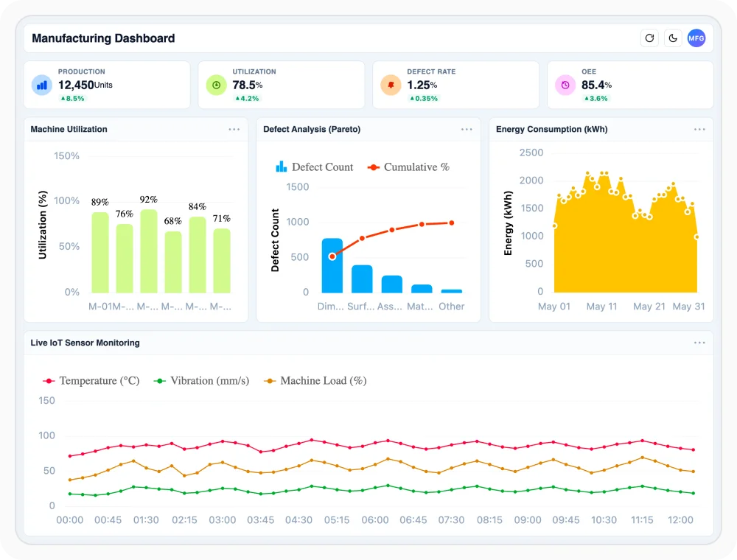Click the 3.6% OEE change badge
Image resolution: width=737 pixels, height=560 pixels.
(x=595, y=98)
